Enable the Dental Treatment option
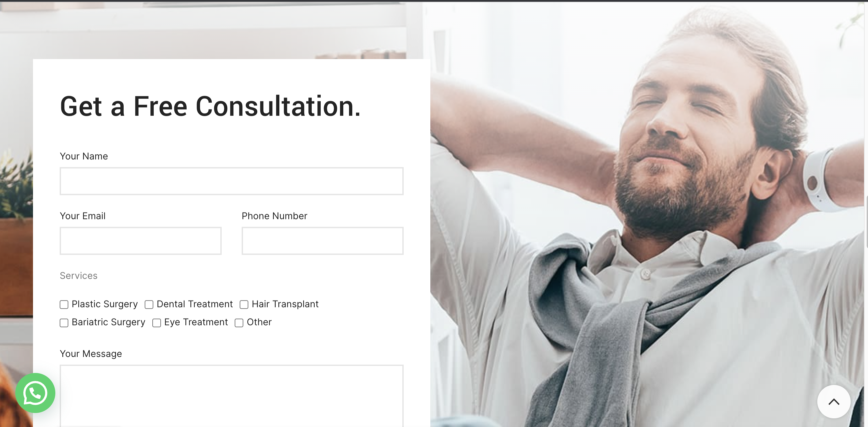Viewport: 868px width, 427px height. coord(149,305)
